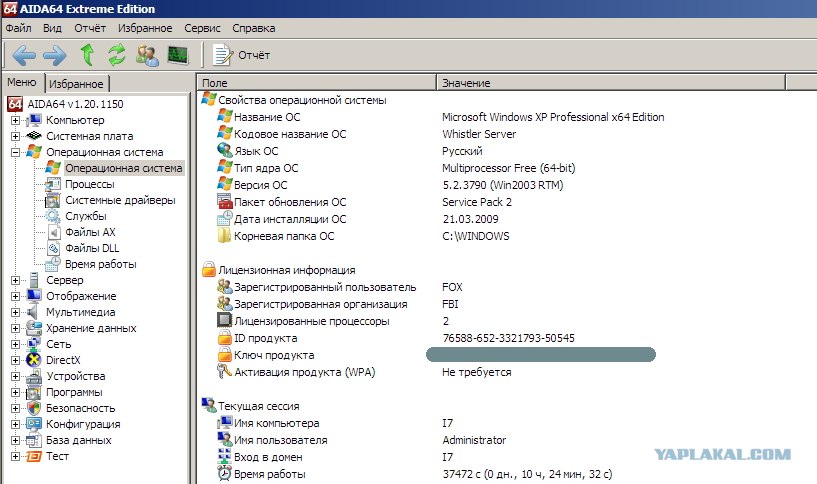
Task: Select the Сервер tower icon
Action: (34, 280)
